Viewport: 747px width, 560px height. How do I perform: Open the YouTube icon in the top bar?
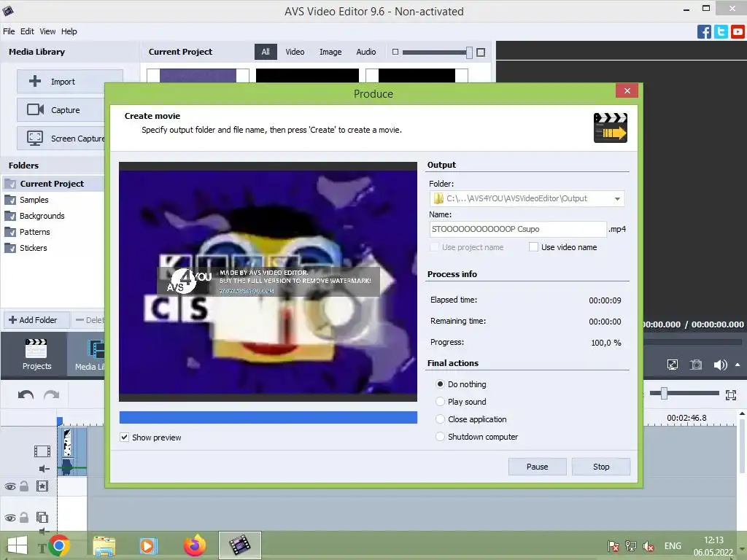coord(738,32)
